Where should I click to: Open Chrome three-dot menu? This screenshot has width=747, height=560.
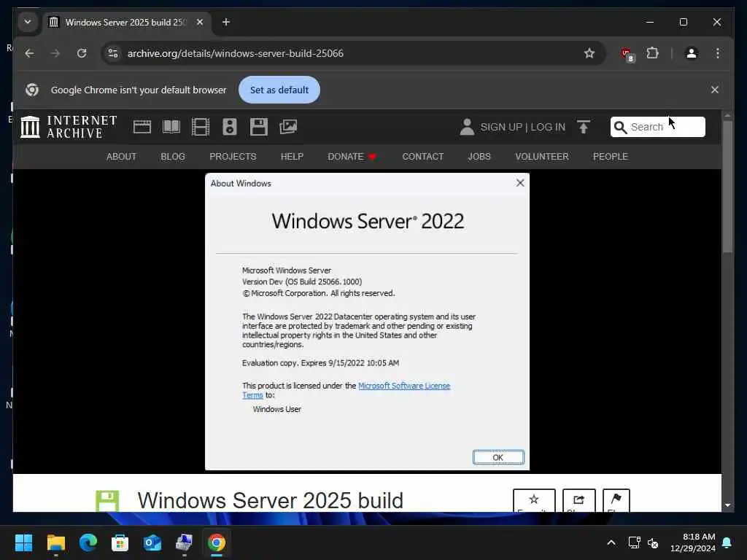pyautogui.click(x=718, y=53)
